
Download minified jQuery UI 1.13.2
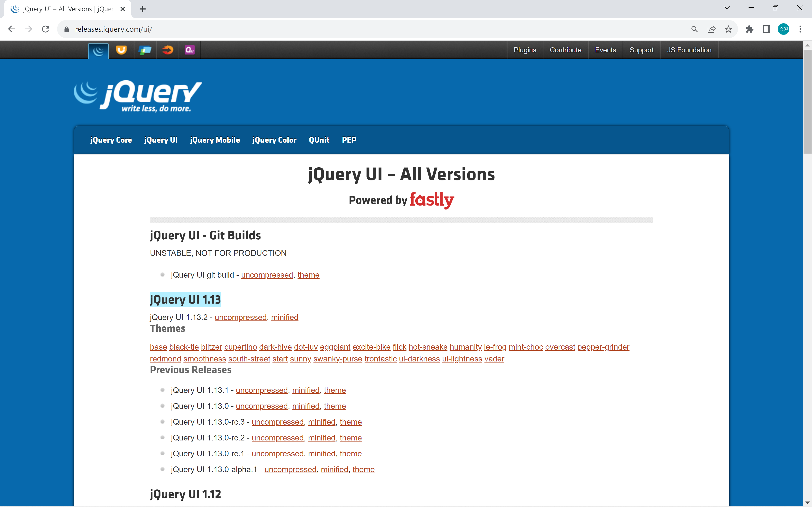[x=284, y=317]
